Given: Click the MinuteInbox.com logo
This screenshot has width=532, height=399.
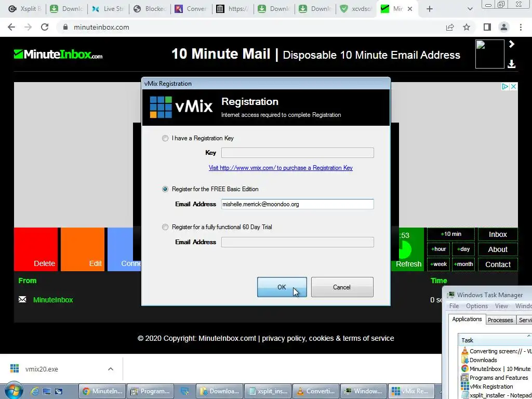Looking at the screenshot, I should coord(58,54).
